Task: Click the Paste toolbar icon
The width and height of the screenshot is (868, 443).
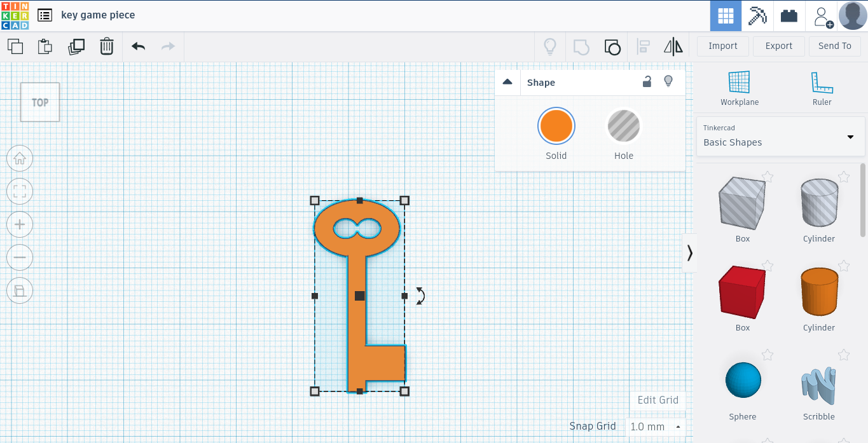Action: (x=45, y=46)
